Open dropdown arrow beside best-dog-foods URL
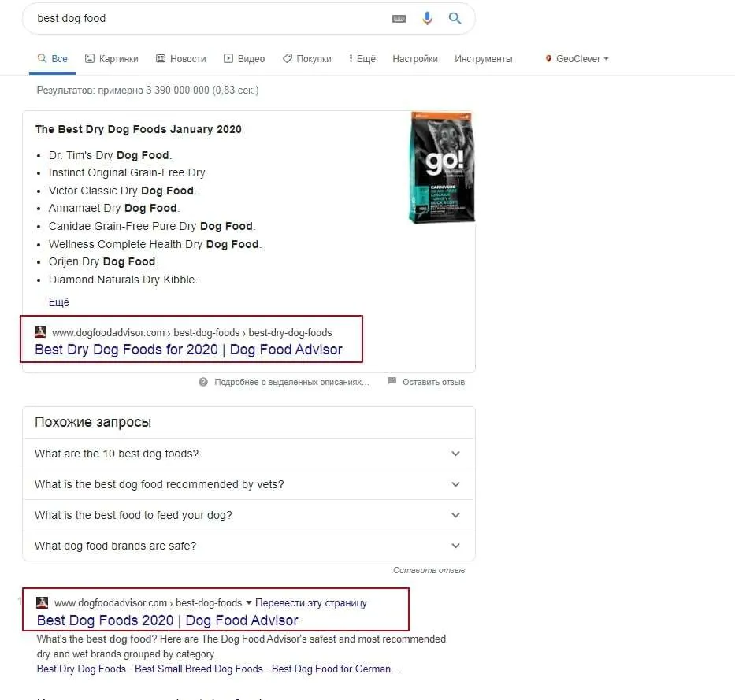Screen dimensions: 735x700 click(x=249, y=602)
